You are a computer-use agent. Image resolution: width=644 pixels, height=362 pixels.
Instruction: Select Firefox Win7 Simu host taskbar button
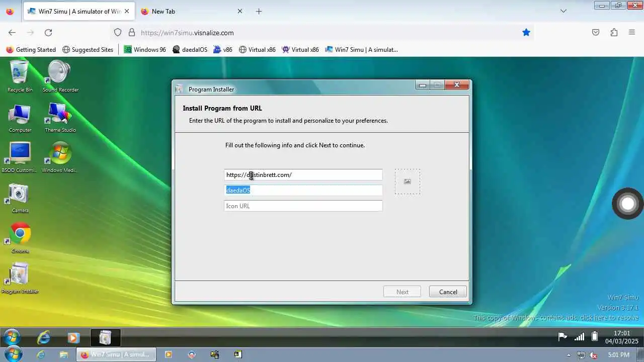(x=116, y=354)
